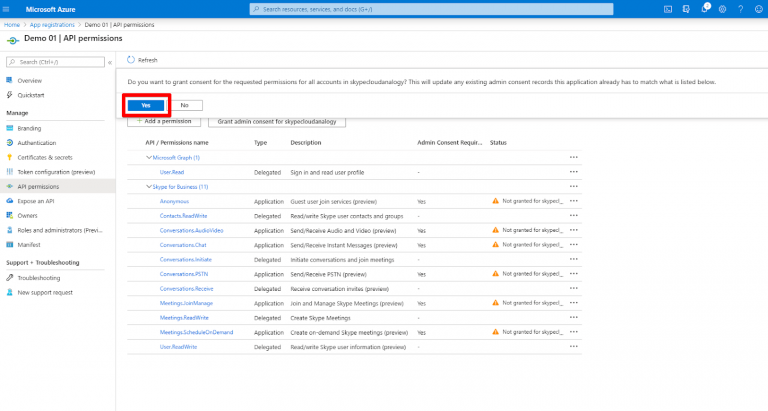Open the notifications bell
This screenshot has height=411, width=768.
704,9
